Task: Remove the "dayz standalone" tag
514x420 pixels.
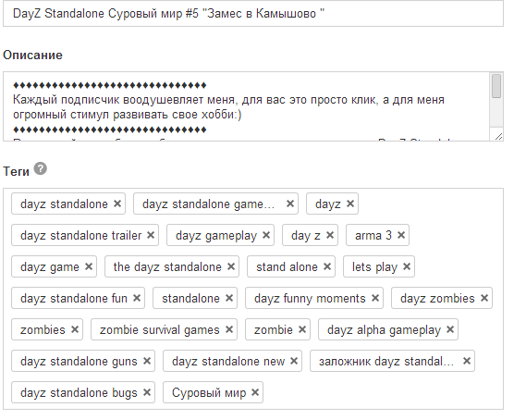Action: coord(117,204)
